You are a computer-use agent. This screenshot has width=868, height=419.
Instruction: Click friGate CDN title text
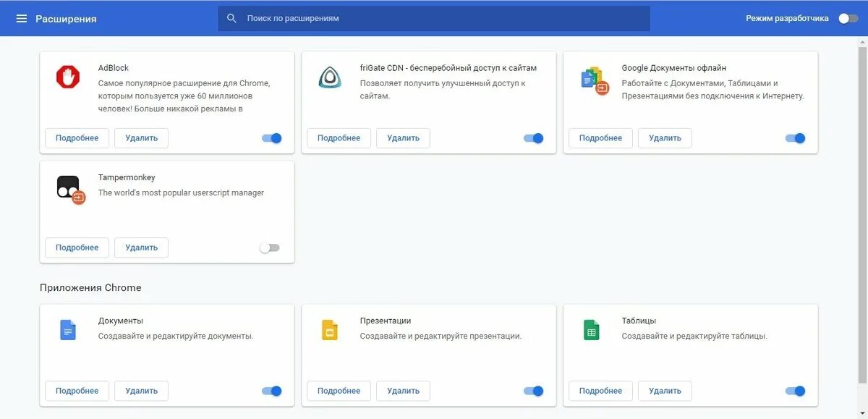point(448,68)
